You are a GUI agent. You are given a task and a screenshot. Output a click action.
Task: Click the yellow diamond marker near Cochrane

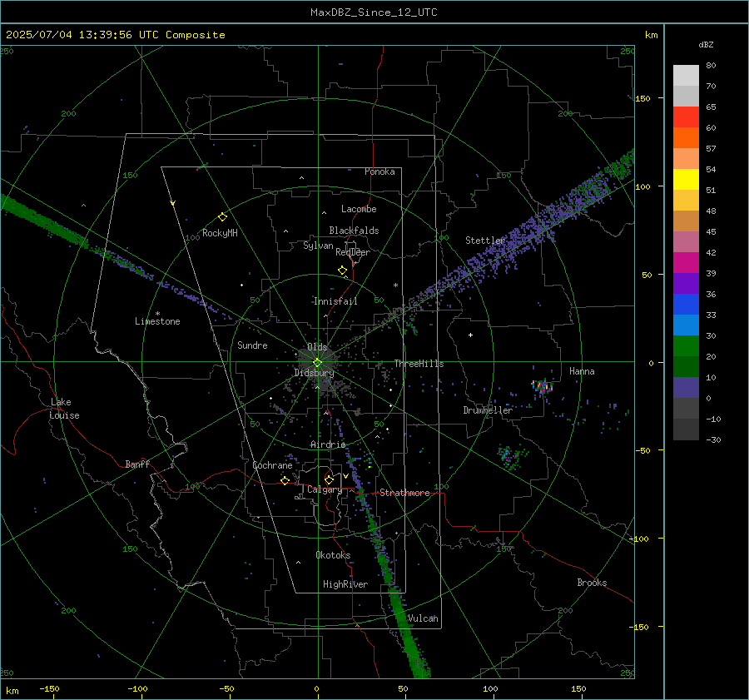coord(285,480)
